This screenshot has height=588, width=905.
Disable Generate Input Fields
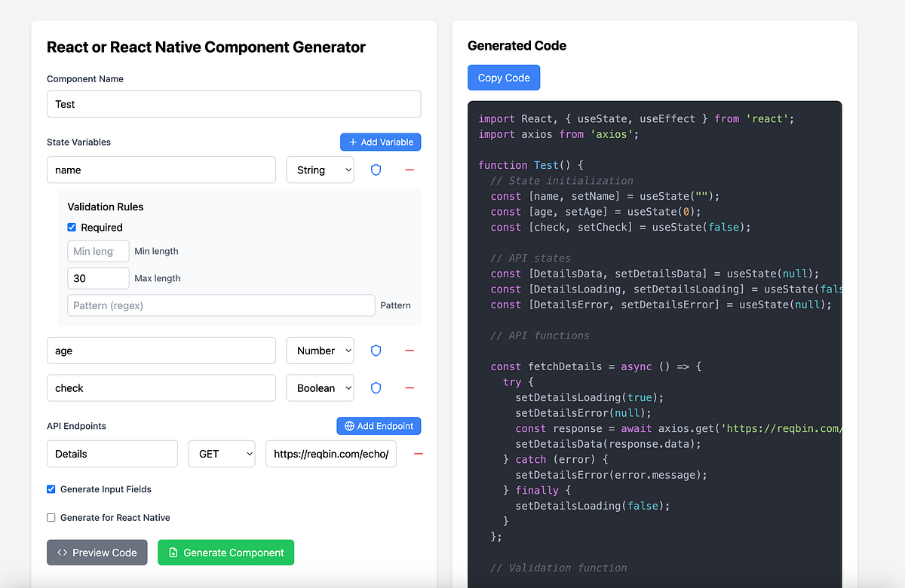click(51, 488)
